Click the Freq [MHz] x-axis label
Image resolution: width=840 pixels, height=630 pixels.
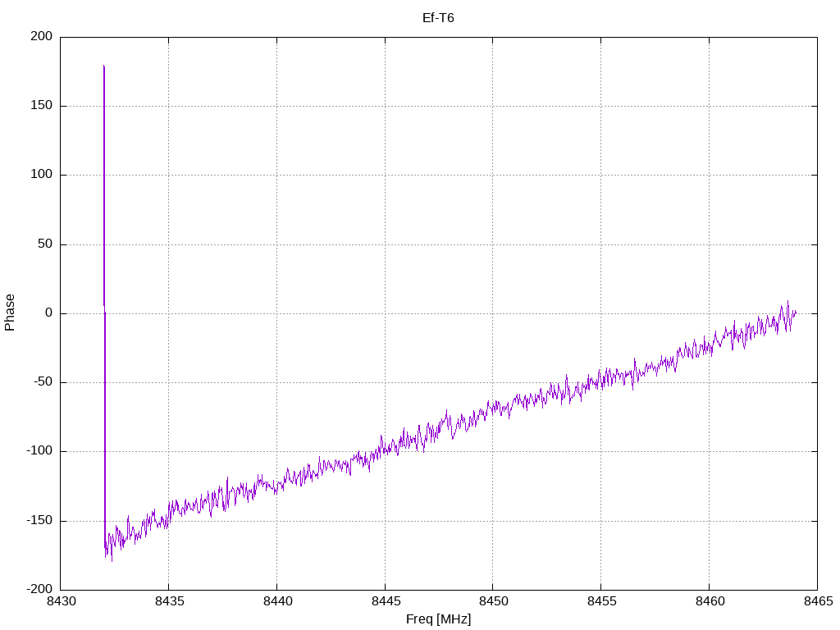tap(438, 619)
